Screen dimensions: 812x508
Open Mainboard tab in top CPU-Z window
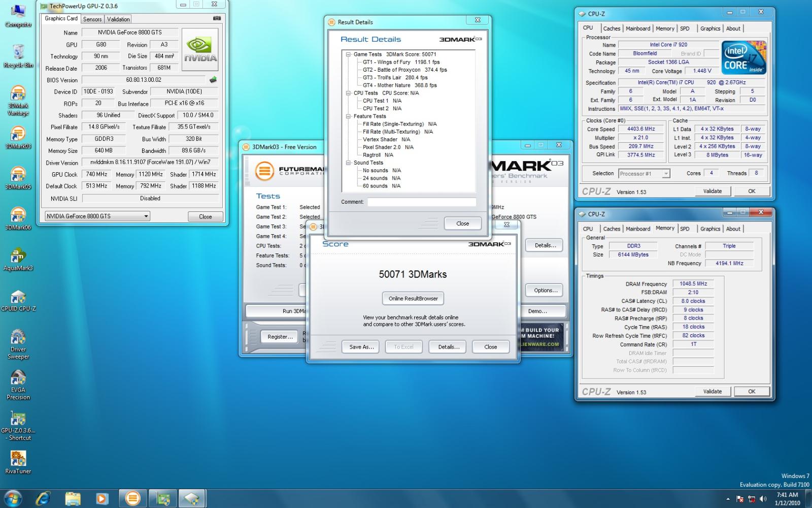pyautogui.click(x=638, y=28)
